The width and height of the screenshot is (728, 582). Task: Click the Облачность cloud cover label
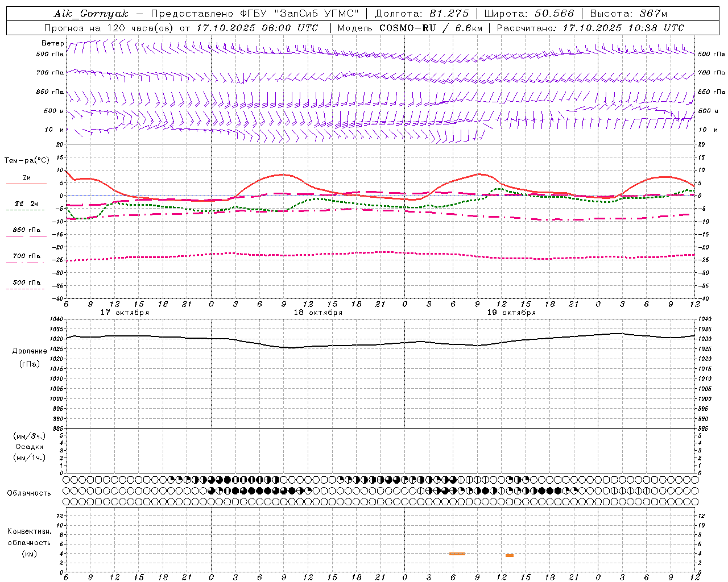[29, 493]
